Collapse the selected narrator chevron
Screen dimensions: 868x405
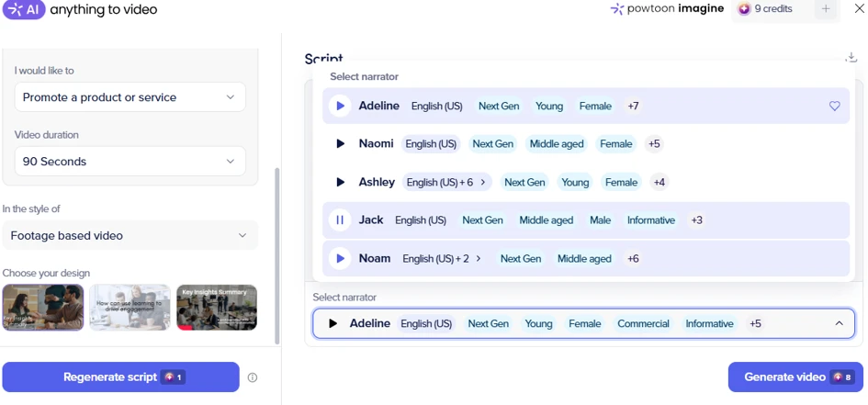[840, 323]
